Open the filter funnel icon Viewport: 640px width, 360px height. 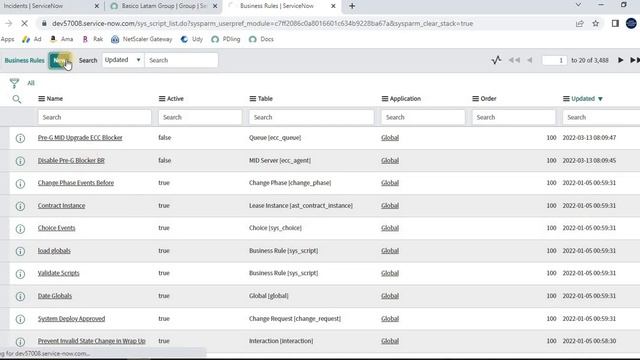[14, 83]
